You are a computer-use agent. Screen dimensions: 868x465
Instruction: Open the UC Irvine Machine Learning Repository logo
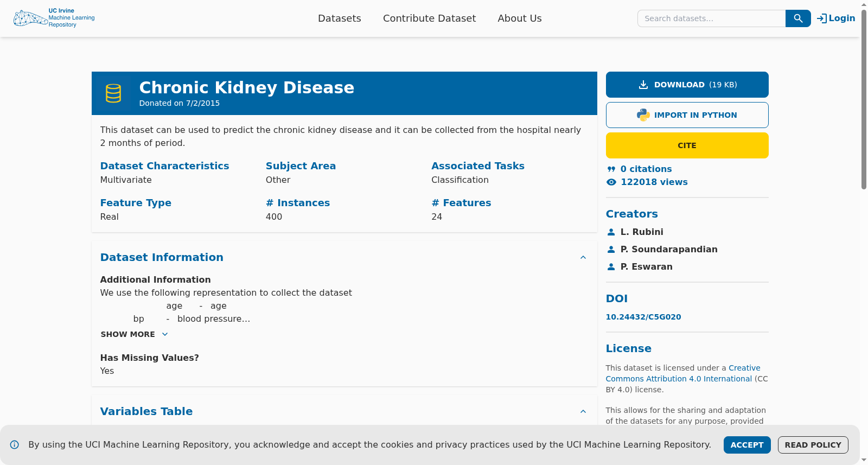pos(54,18)
